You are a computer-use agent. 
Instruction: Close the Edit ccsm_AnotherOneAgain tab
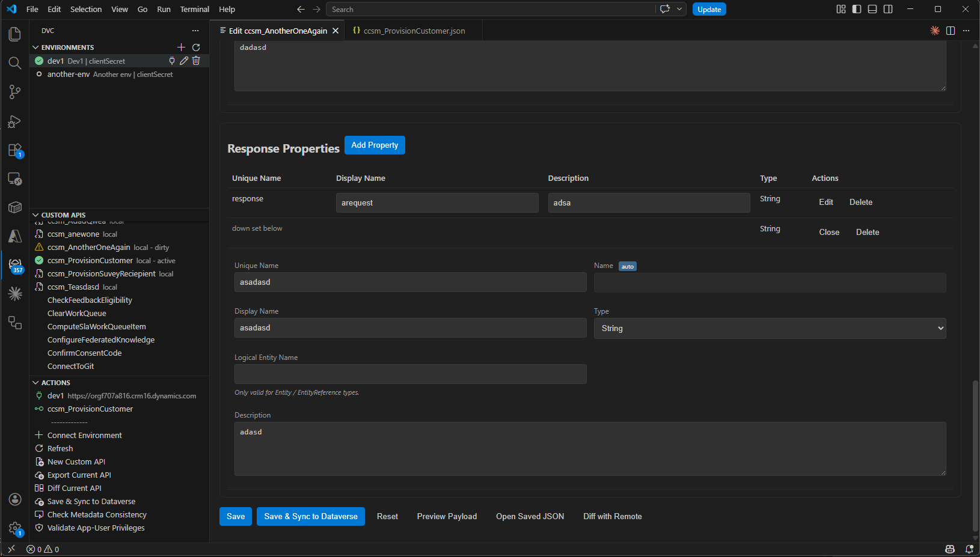(335, 31)
